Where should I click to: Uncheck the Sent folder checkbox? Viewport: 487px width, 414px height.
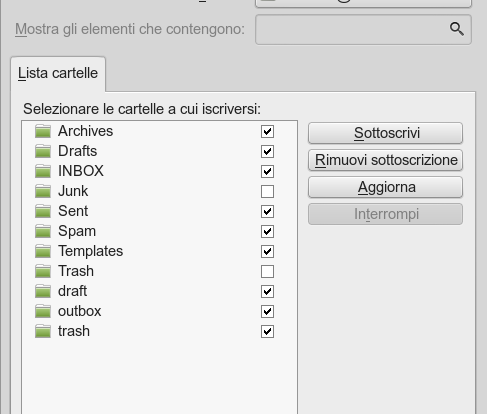(267, 212)
